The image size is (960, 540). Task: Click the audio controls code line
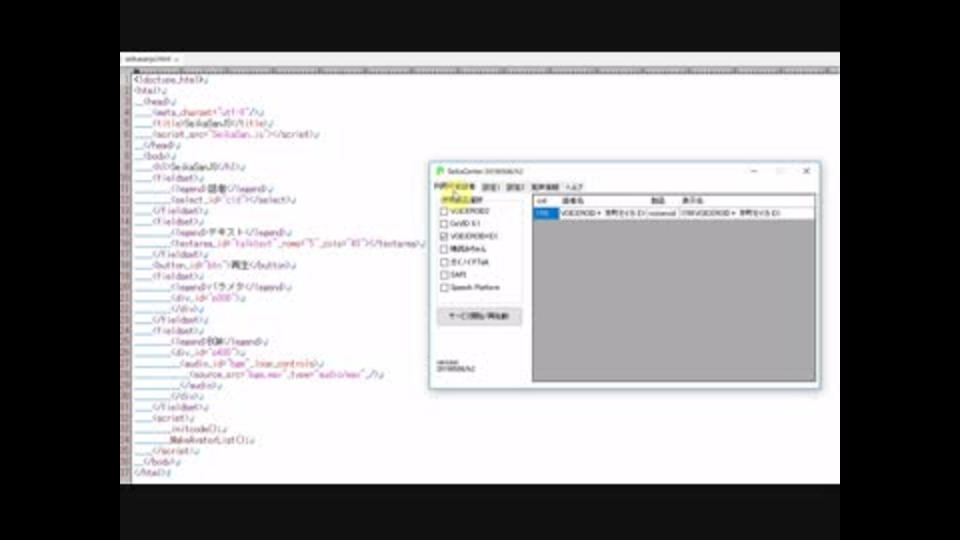pos(252,364)
